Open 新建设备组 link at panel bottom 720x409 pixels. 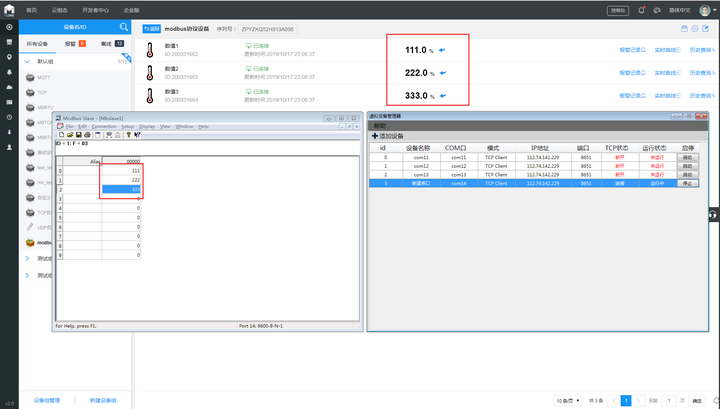[x=103, y=400]
